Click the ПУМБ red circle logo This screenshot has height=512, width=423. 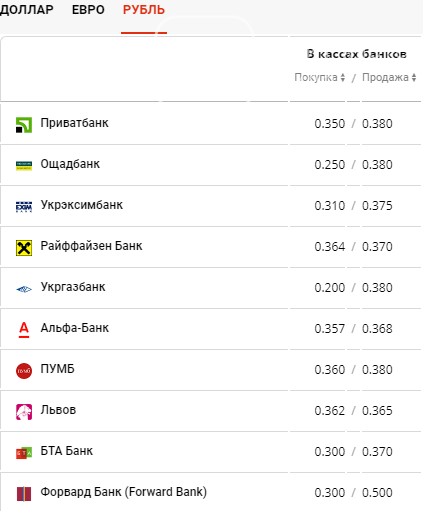24,371
